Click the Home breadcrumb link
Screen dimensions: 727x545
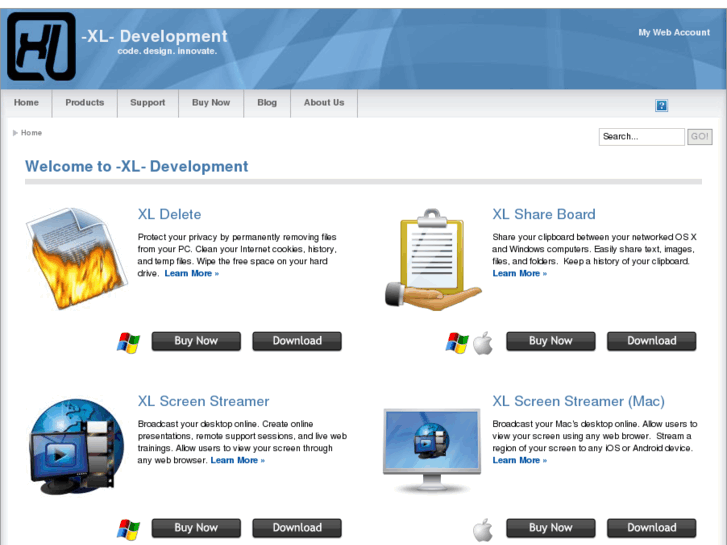31,133
